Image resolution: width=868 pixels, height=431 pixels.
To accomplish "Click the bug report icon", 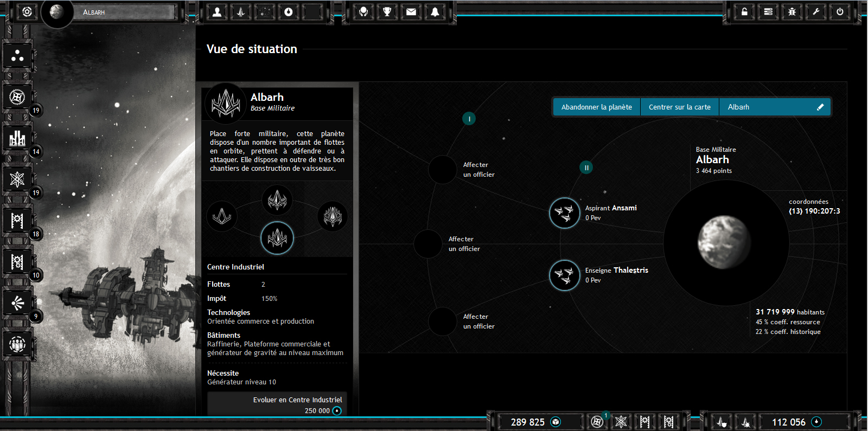I will coord(793,11).
